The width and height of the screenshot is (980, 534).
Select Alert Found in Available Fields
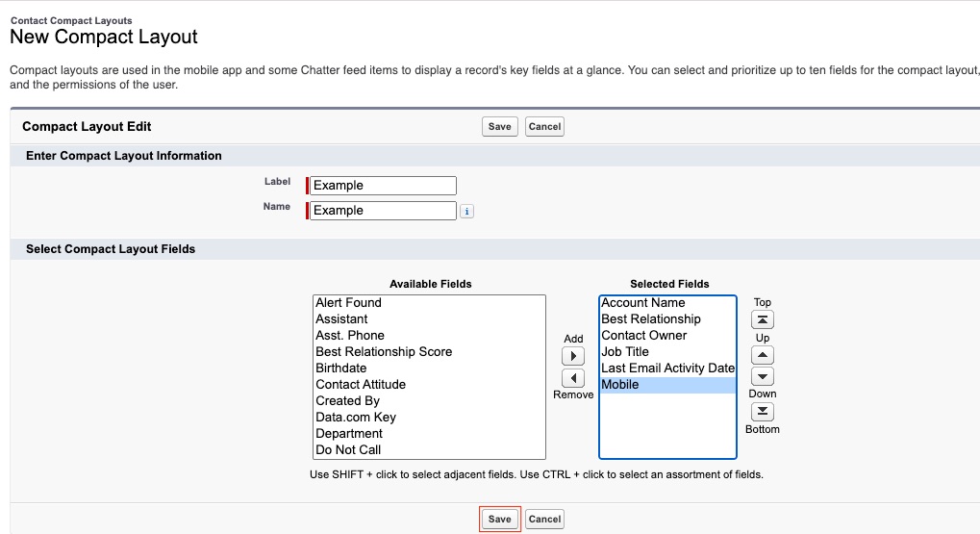click(x=349, y=303)
